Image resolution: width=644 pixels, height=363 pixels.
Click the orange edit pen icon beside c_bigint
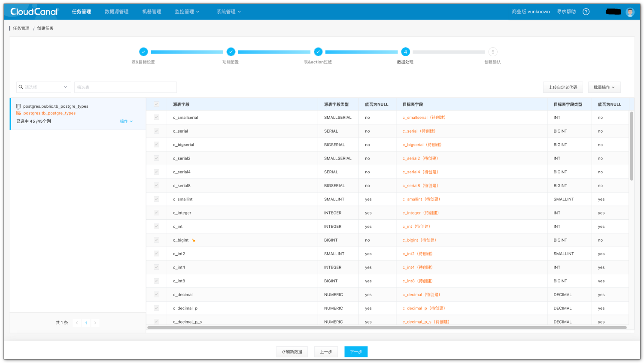(x=193, y=240)
